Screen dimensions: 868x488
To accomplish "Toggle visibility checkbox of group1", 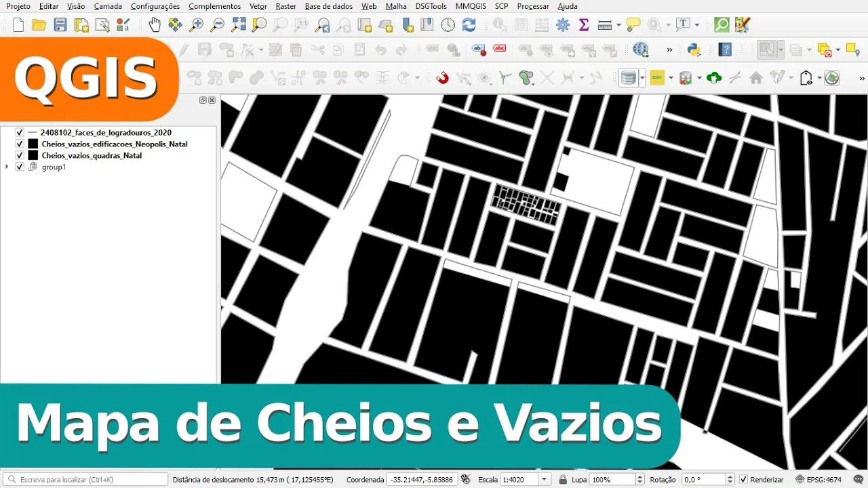I will click(20, 167).
